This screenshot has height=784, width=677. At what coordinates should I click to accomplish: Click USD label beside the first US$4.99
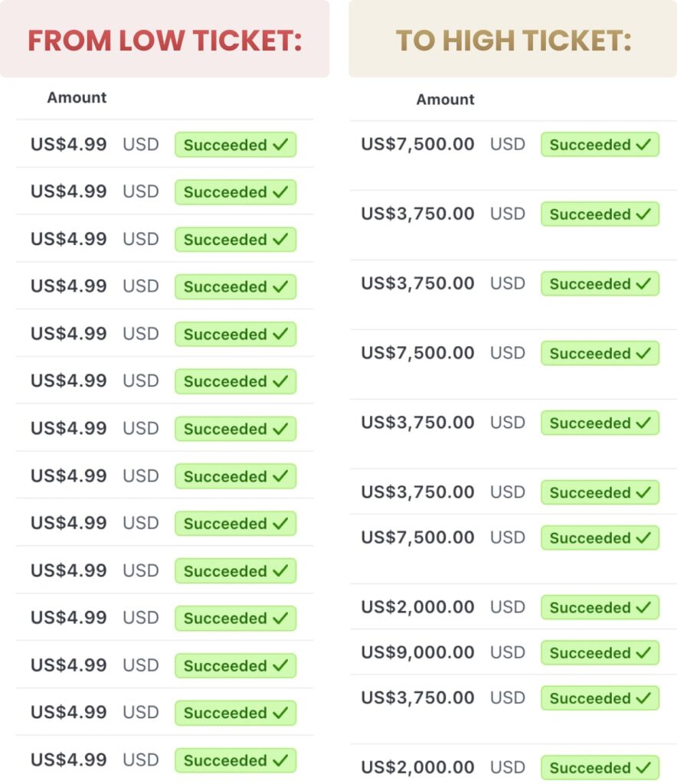141,145
